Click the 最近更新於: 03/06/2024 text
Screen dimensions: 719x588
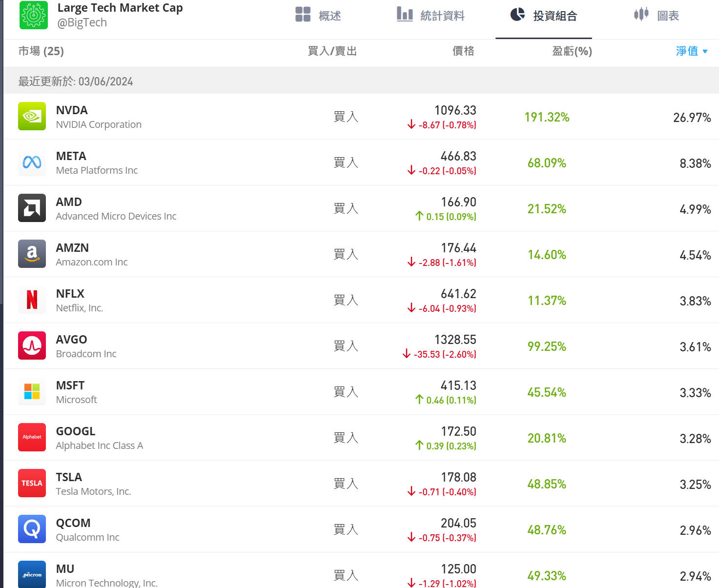(x=76, y=81)
